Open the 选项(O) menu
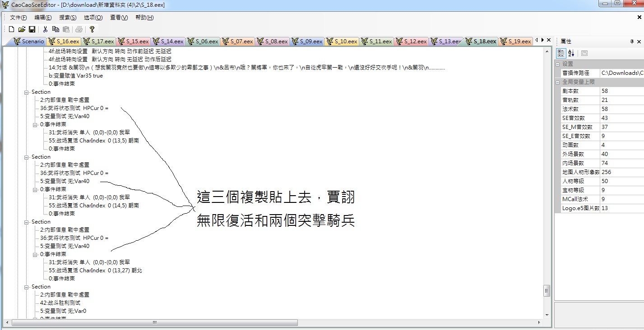The height and width of the screenshot is (330, 644). [x=93, y=18]
